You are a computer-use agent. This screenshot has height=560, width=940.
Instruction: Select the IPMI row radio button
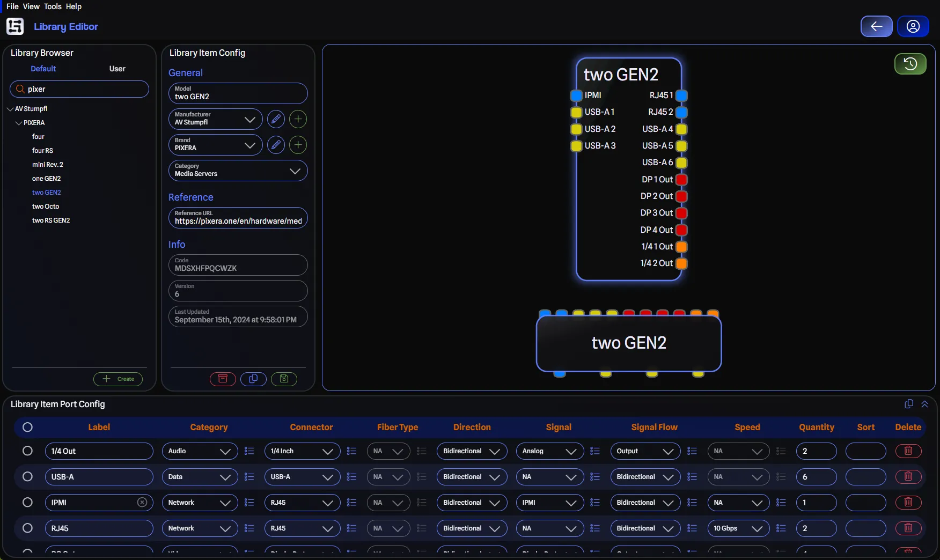pyautogui.click(x=27, y=503)
